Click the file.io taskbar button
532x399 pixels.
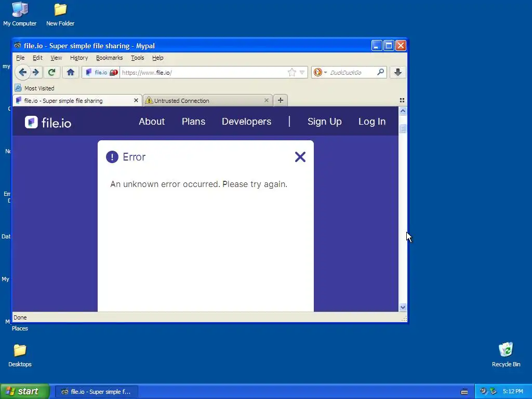(96, 392)
